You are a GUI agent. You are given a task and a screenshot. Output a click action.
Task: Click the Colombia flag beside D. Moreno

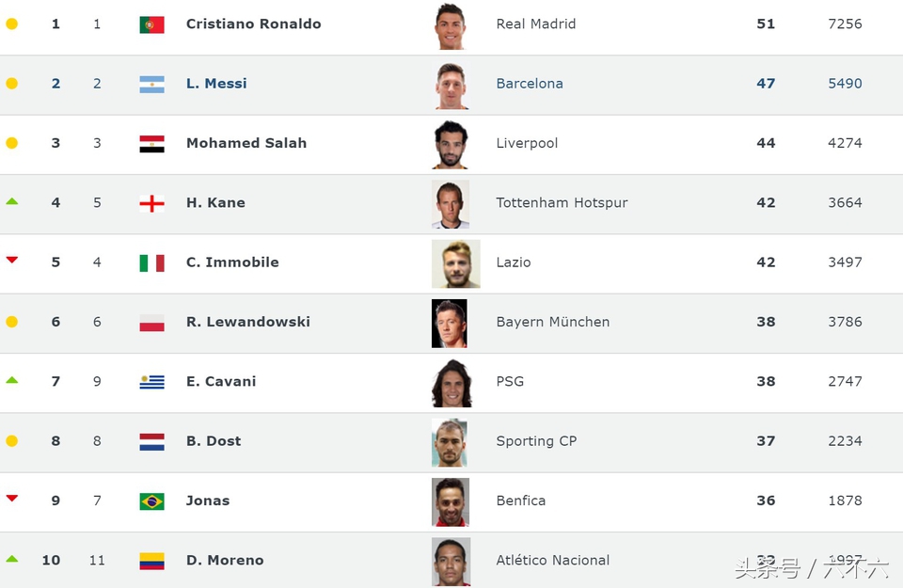pos(151,561)
